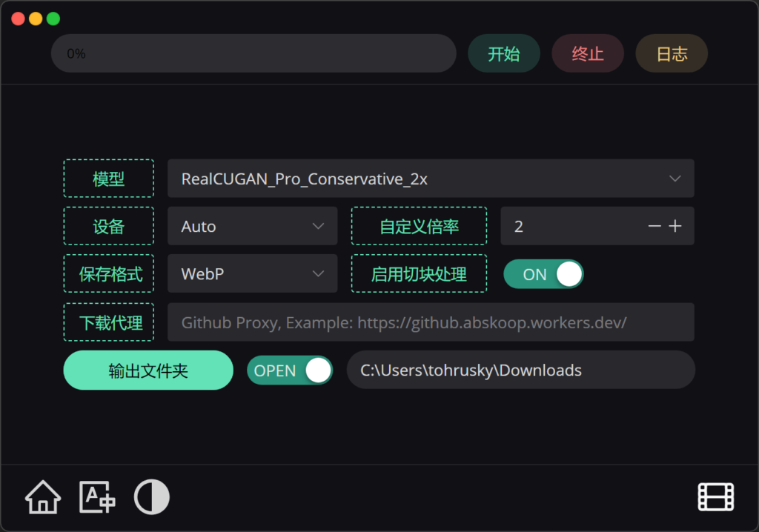This screenshot has height=532, width=759.
Task: Toggle the dark/light theme contrast icon
Action: 152,497
